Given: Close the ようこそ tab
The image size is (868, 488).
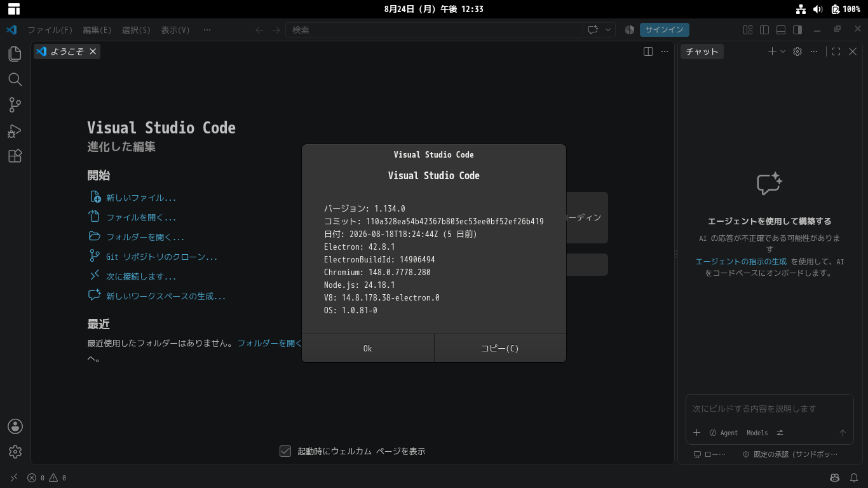Looking at the screenshot, I should (93, 51).
